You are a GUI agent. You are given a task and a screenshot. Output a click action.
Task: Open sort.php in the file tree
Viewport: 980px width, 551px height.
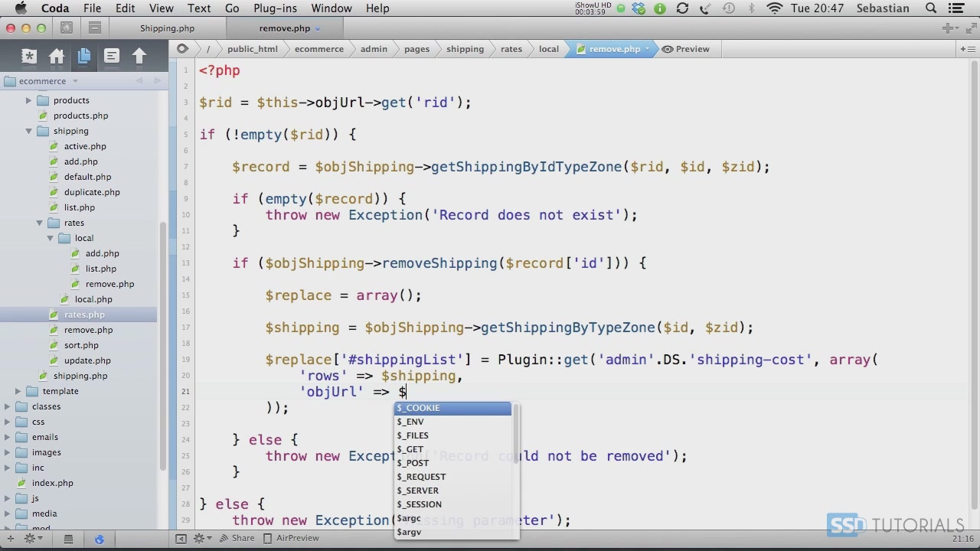[81, 345]
